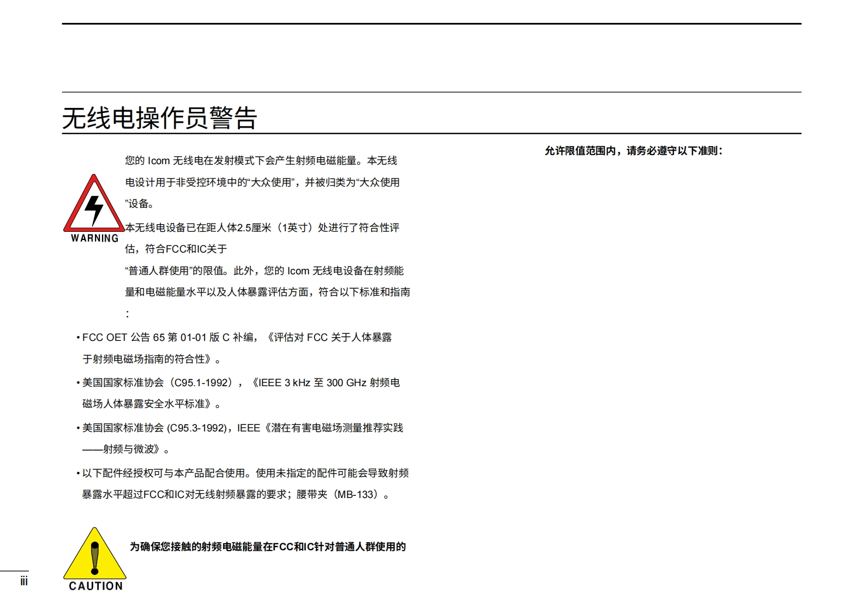Click the line starting 量和电磁能量水平

coord(267,292)
